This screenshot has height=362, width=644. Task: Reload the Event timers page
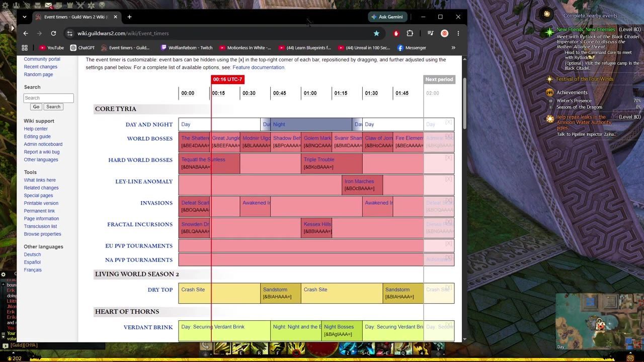(x=53, y=33)
